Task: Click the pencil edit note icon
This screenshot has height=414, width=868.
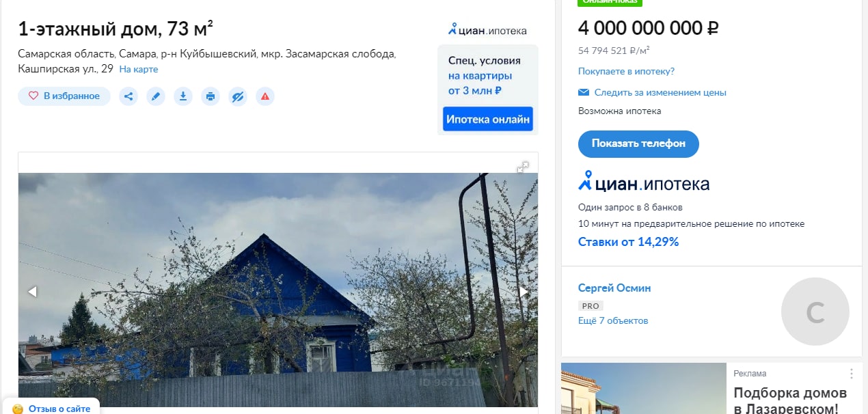Action: click(156, 96)
